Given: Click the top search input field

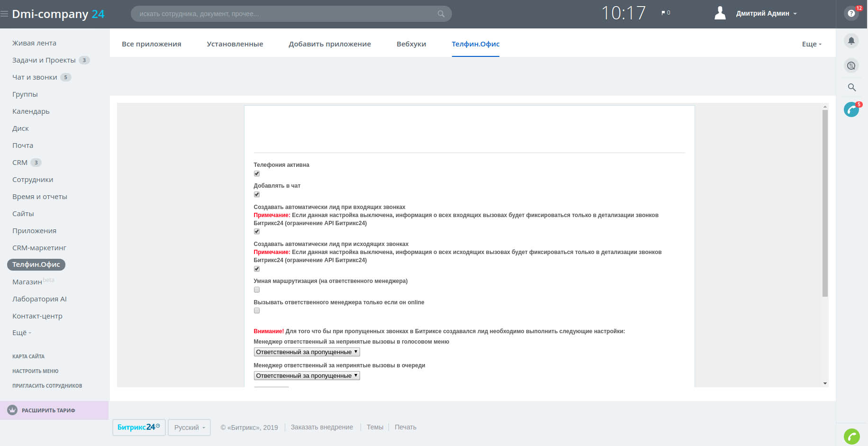Looking at the screenshot, I should tap(284, 14).
